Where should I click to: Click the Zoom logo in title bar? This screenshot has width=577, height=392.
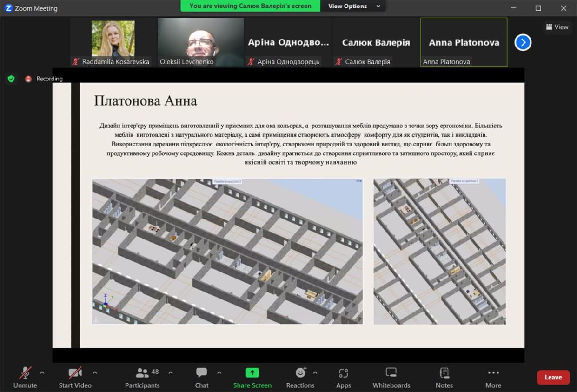pyautogui.click(x=8, y=8)
